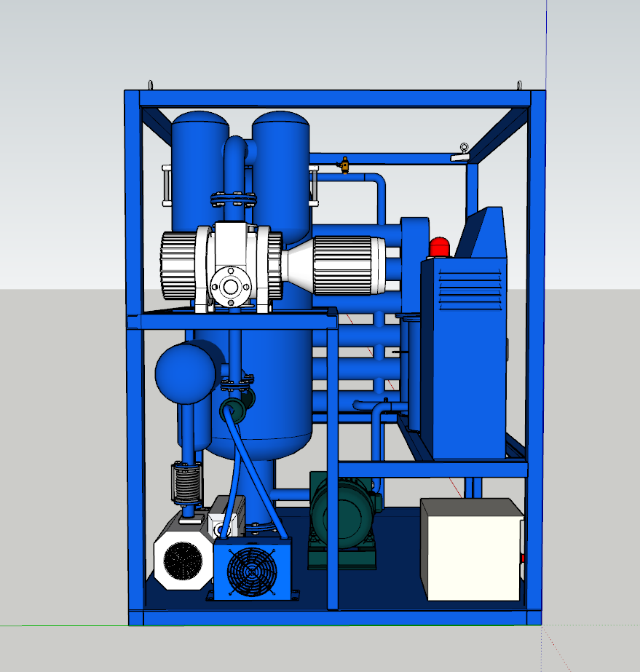This screenshot has width=640, height=672.
Task: Select the blue radiator fan grille
Action: (252, 572)
